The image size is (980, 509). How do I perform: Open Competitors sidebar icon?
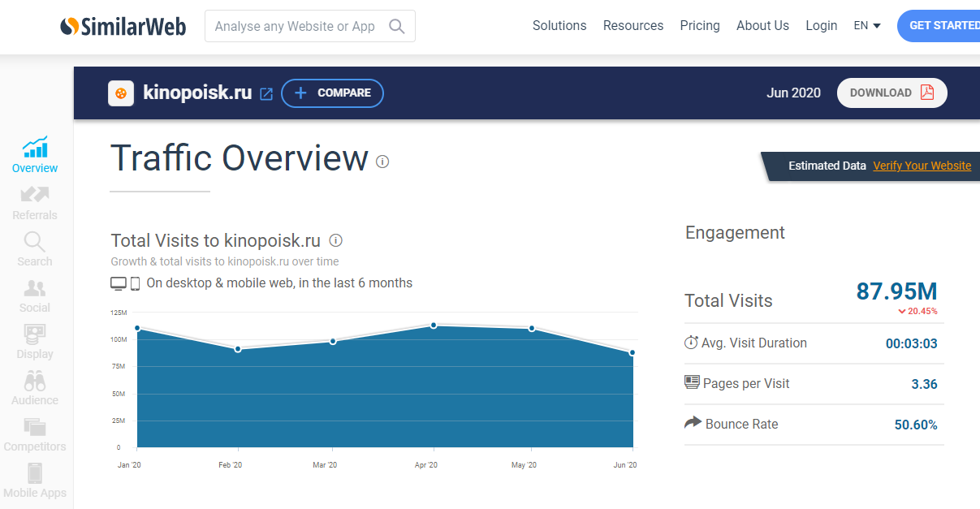tap(35, 427)
